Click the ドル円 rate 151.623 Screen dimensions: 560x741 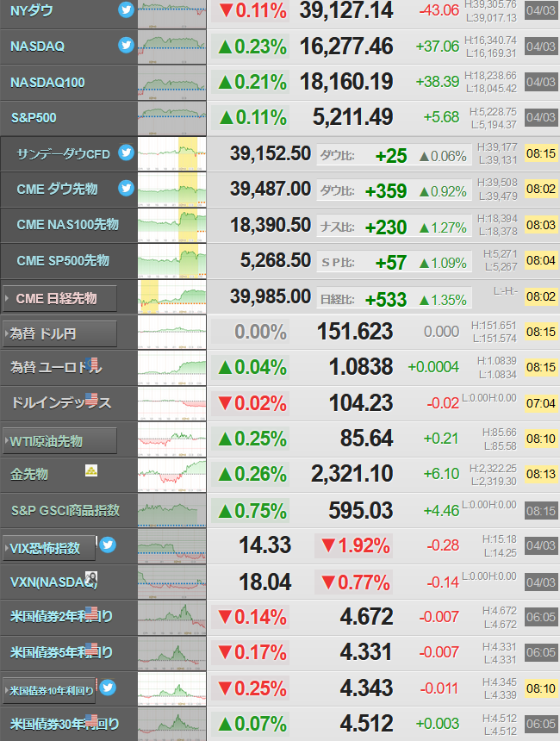(x=355, y=331)
